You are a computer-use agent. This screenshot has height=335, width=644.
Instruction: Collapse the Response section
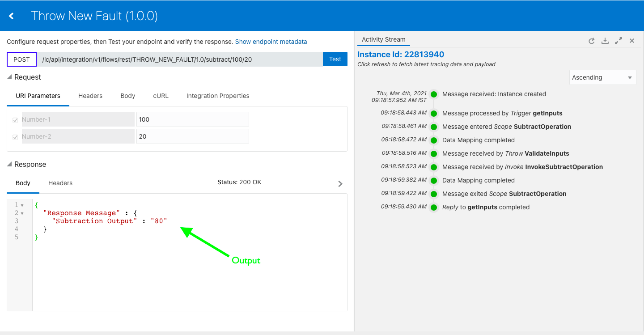tap(9, 165)
